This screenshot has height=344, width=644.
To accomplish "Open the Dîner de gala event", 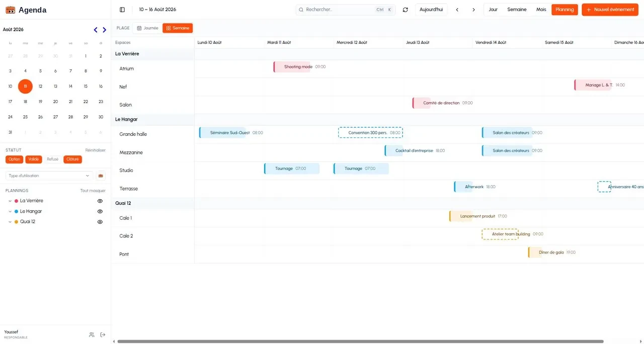I will (x=535, y=252).
